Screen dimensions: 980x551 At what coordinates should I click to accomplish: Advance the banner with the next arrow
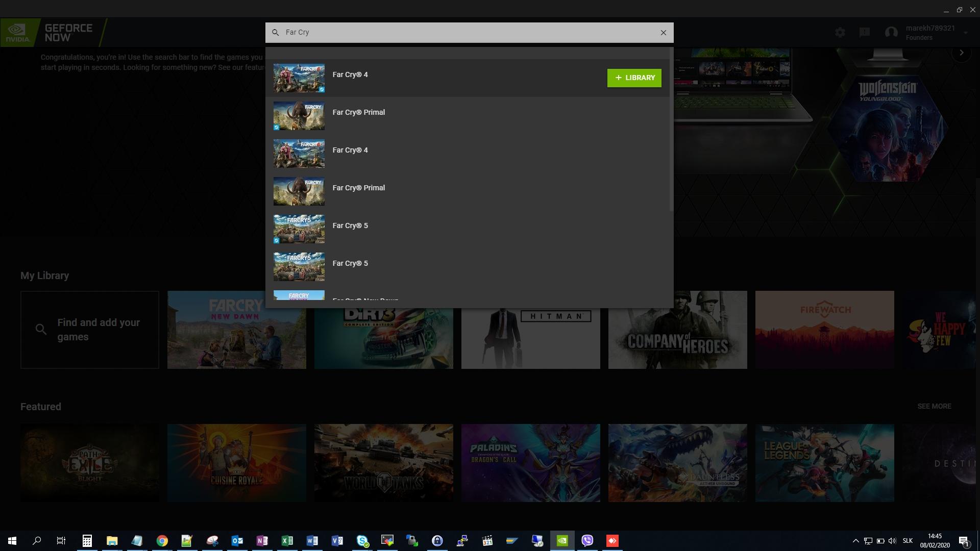(x=962, y=53)
